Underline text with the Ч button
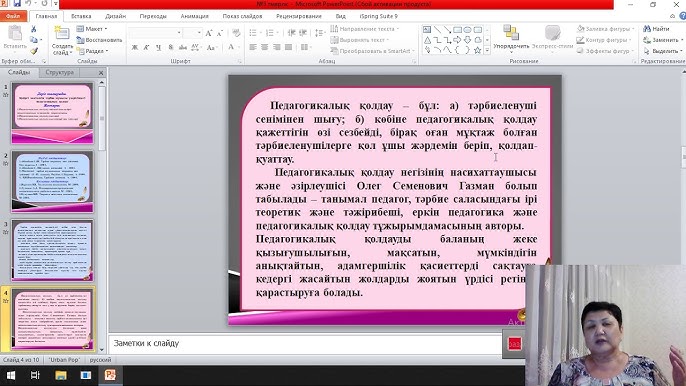Viewport: 686px width, 386px height. pyautogui.click(x=158, y=47)
